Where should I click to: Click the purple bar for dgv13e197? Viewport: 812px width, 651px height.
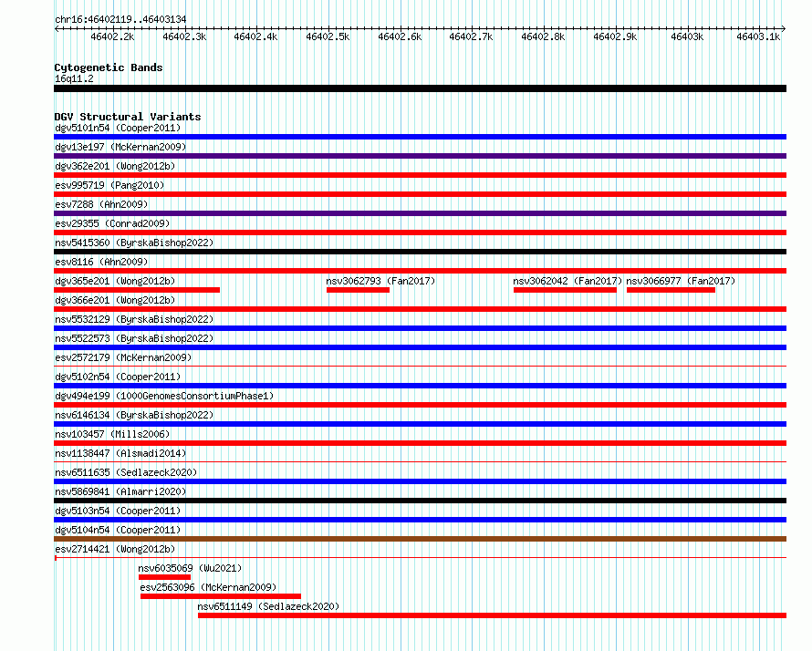point(420,156)
